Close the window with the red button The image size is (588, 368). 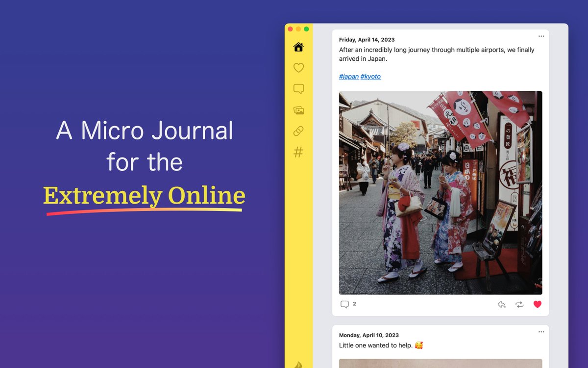coord(290,29)
